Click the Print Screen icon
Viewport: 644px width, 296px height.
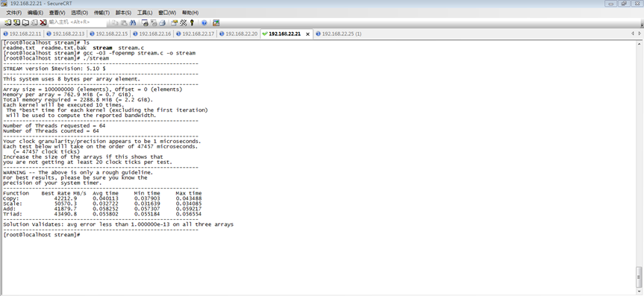(145, 23)
